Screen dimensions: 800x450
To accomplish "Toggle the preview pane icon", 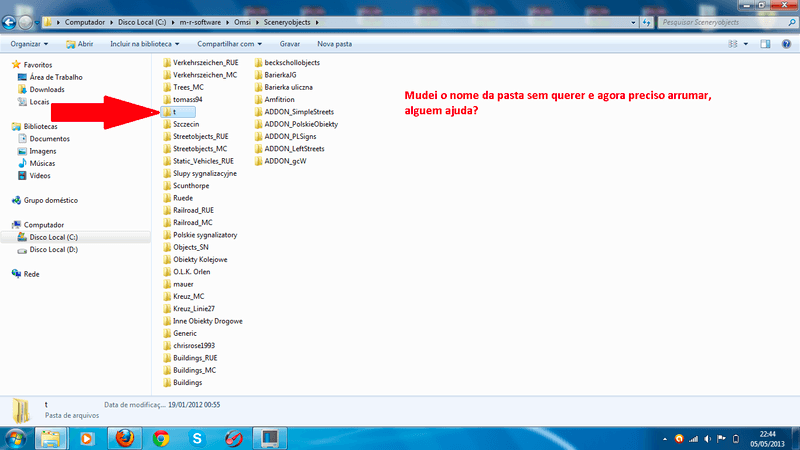I will click(765, 44).
